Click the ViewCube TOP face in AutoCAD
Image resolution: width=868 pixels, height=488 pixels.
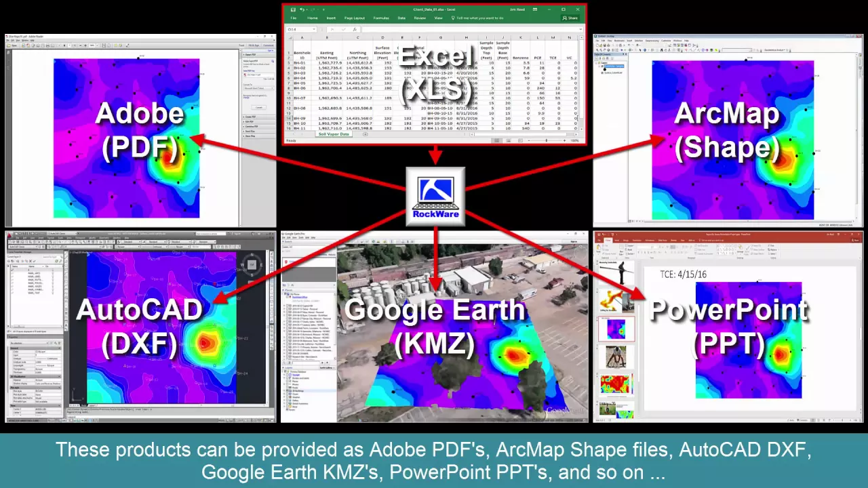tap(252, 264)
